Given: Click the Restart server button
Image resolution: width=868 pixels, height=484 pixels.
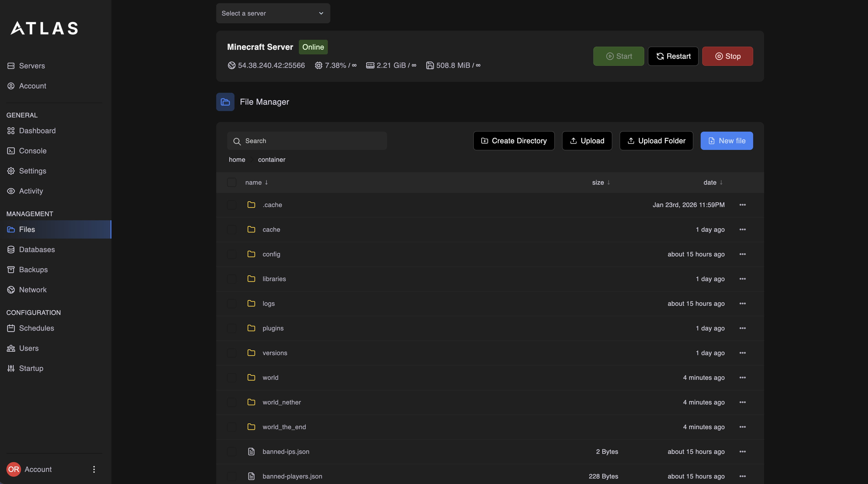Looking at the screenshot, I should pyautogui.click(x=673, y=56).
